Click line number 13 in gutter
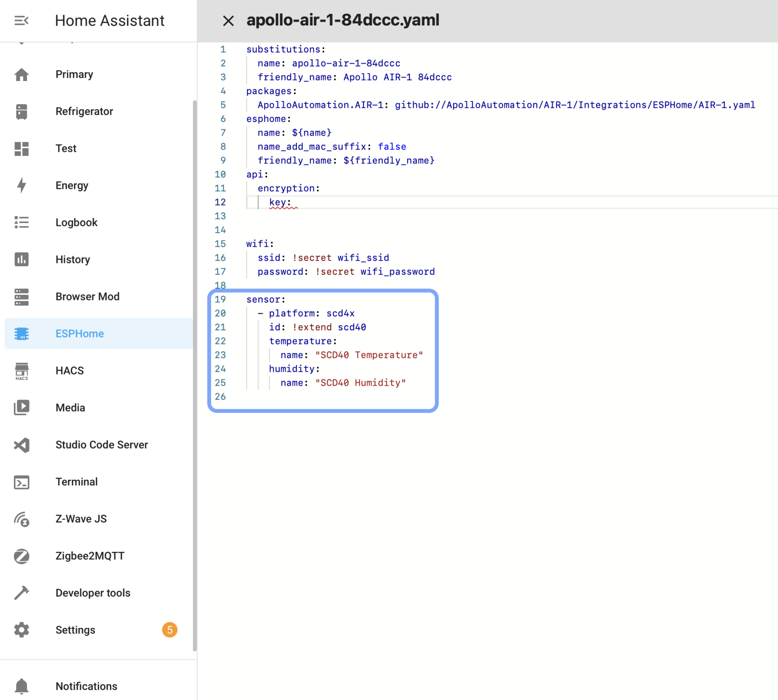The image size is (778, 700). tap(220, 216)
